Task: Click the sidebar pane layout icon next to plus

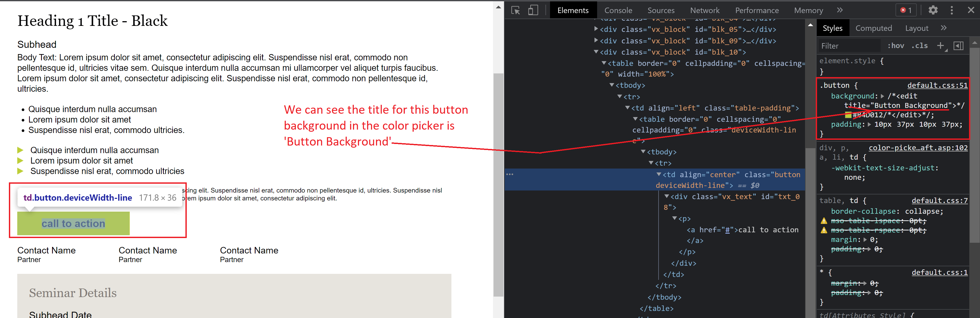Action: pos(959,45)
